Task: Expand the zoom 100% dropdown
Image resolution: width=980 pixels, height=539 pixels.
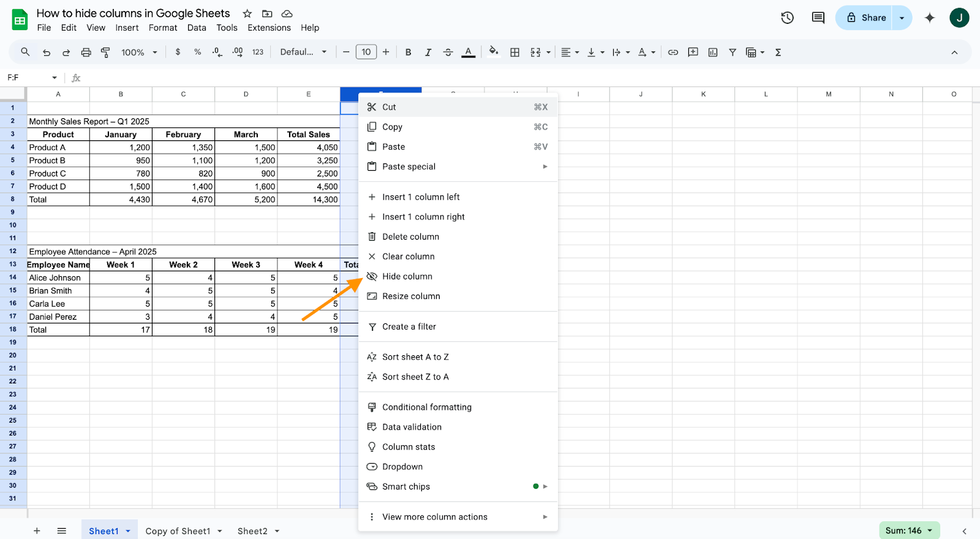Action: (139, 53)
